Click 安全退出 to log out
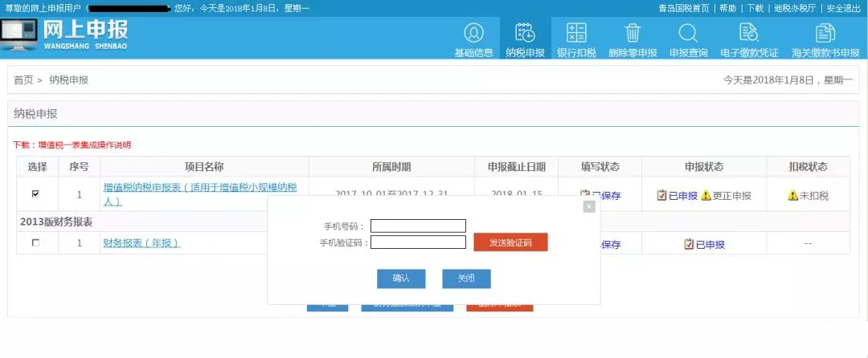868x358 pixels. point(844,8)
